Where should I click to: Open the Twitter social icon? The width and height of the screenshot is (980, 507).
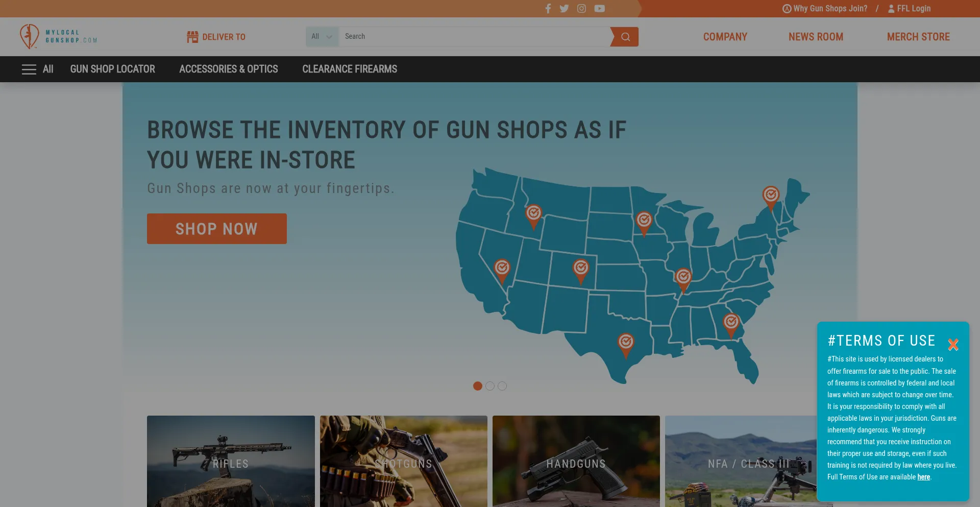click(564, 9)
